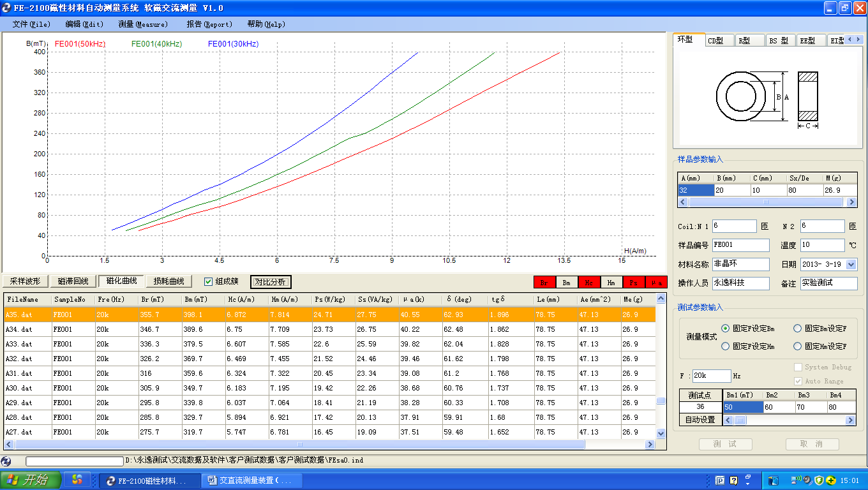Click Bm test points right scroll arrow
Screen dimensions: 868x490
[850, 420]
